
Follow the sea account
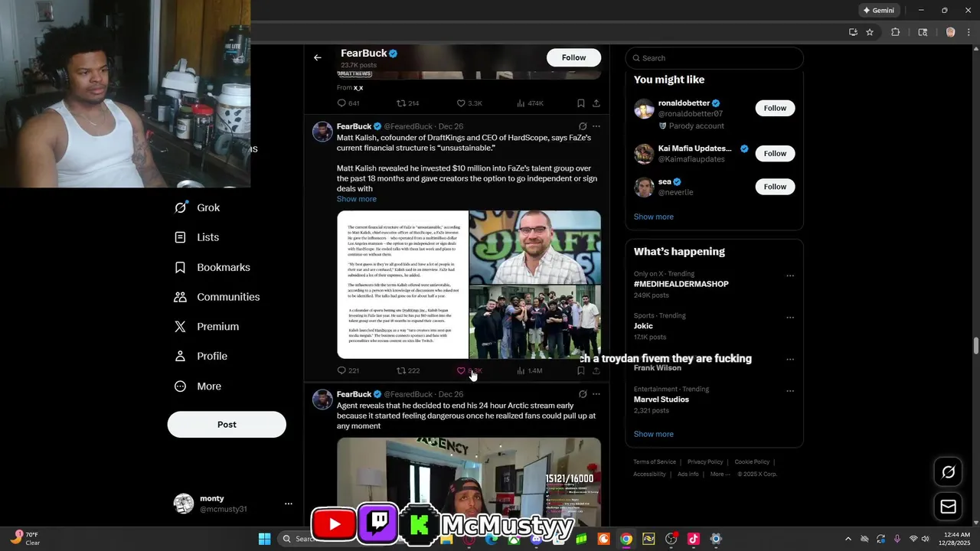(775, 186)
